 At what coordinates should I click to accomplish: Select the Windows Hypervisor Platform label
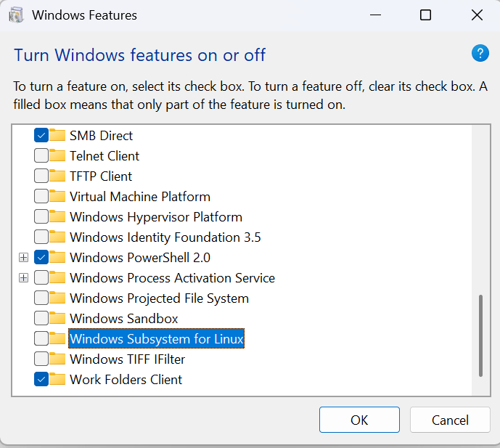point(156,217)
